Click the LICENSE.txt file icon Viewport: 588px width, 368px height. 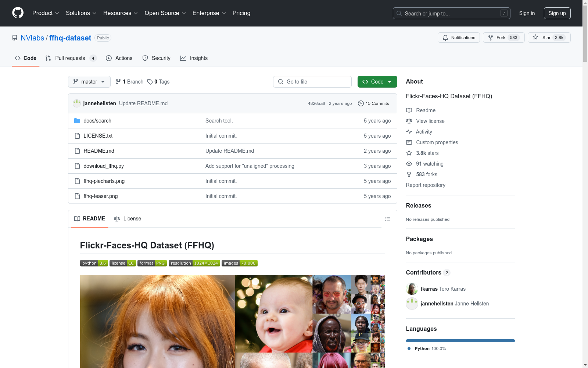coord(77,136)
